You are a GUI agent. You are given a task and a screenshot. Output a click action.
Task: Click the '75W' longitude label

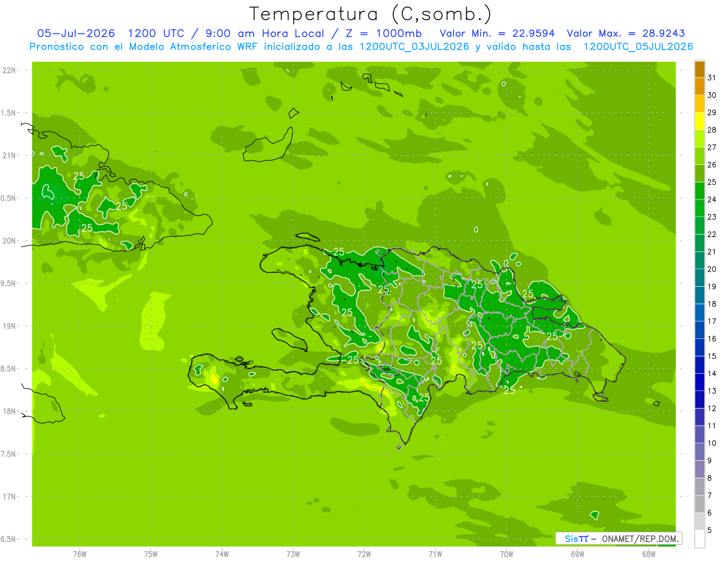(x=151, y=554)
